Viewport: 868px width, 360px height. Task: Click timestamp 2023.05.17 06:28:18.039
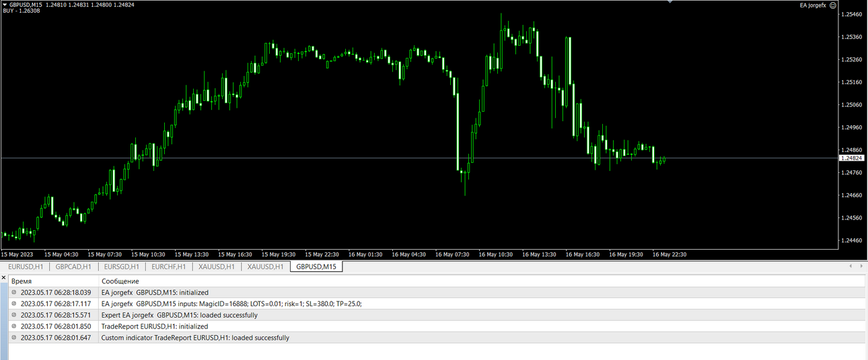[56, 293]
